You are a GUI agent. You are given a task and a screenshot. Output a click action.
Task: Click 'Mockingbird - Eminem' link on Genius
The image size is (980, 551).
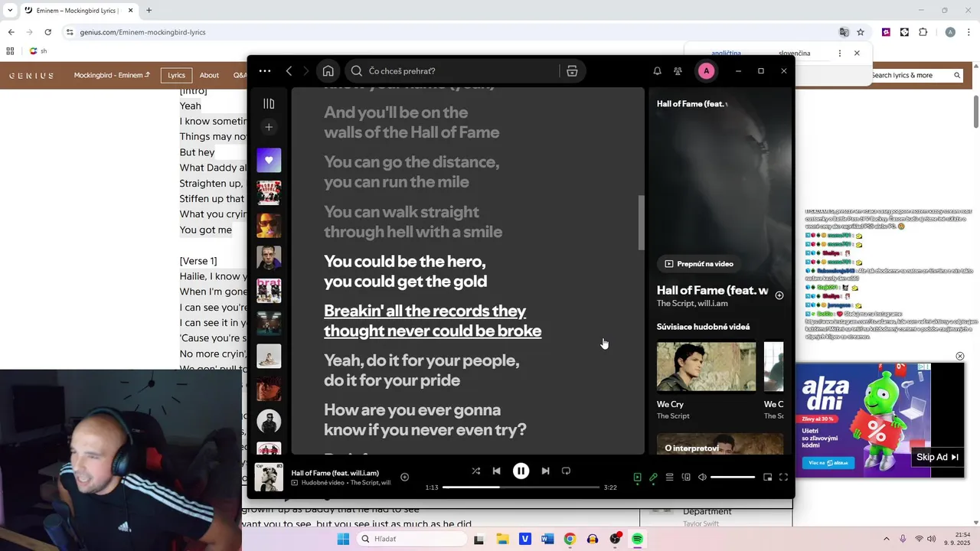coord(112,75)
